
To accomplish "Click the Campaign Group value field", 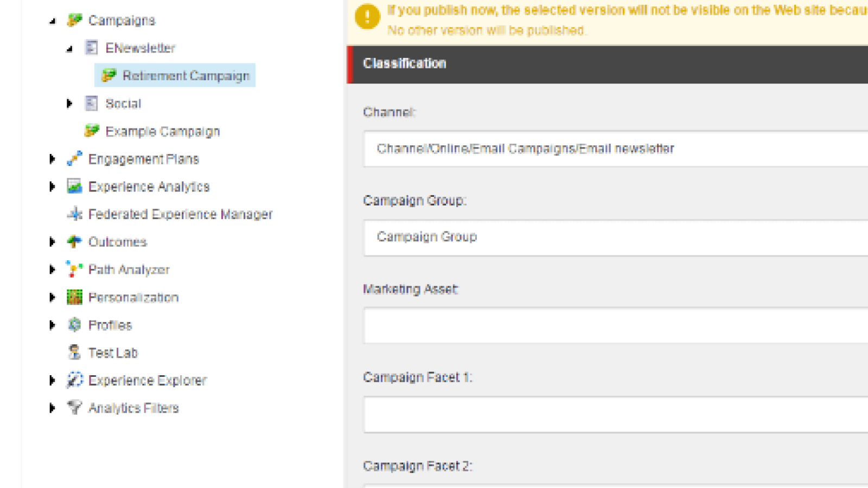I will coord(597,237).
